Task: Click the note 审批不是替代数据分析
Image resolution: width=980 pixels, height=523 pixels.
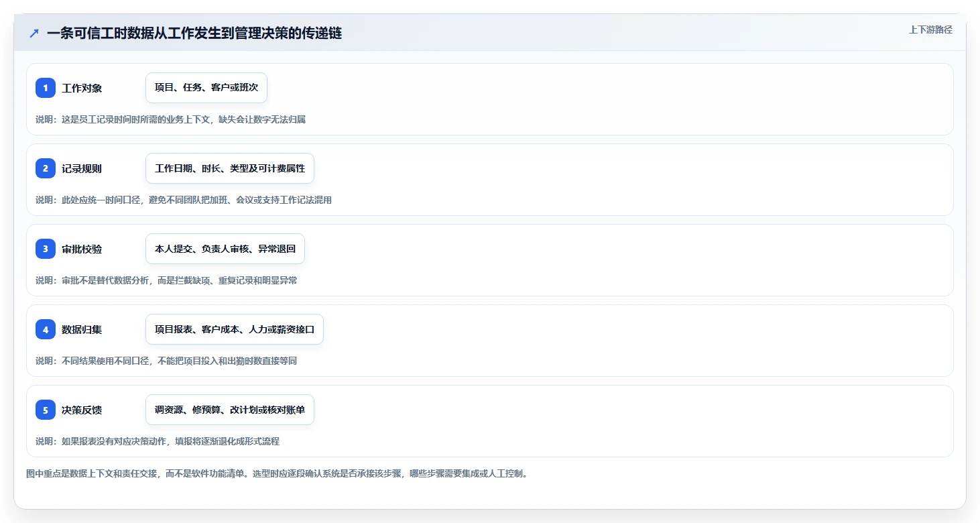Action: click(166, 280)
